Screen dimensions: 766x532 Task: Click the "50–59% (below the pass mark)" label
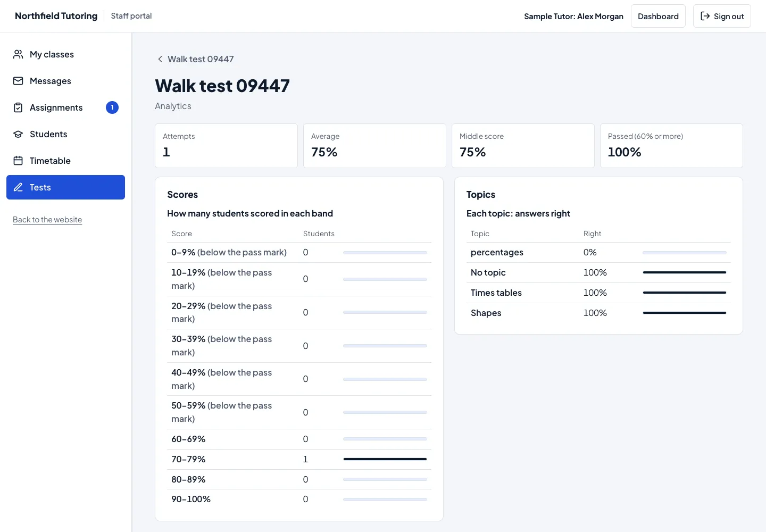221,412
